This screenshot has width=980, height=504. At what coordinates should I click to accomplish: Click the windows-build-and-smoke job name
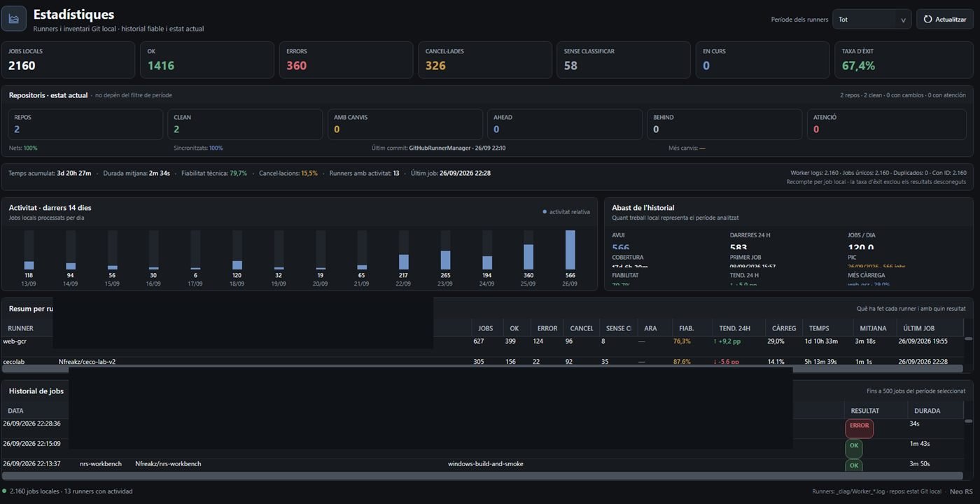[485, 464]
